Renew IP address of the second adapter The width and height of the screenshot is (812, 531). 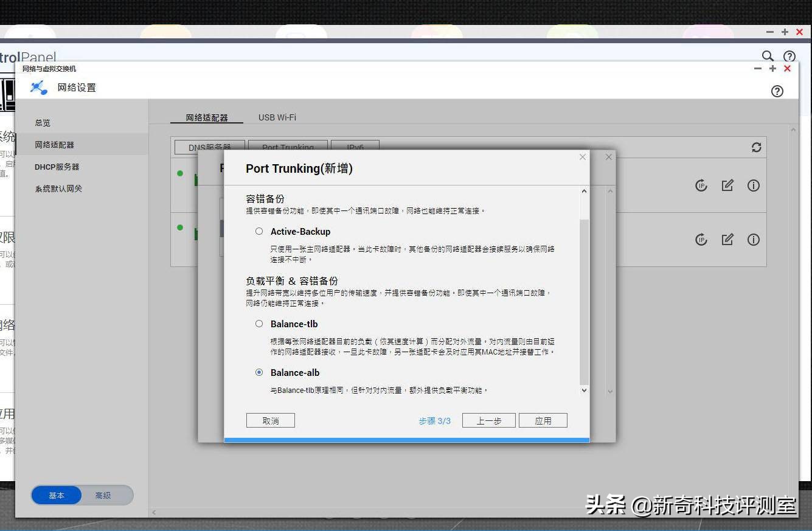tap(701, 239)
